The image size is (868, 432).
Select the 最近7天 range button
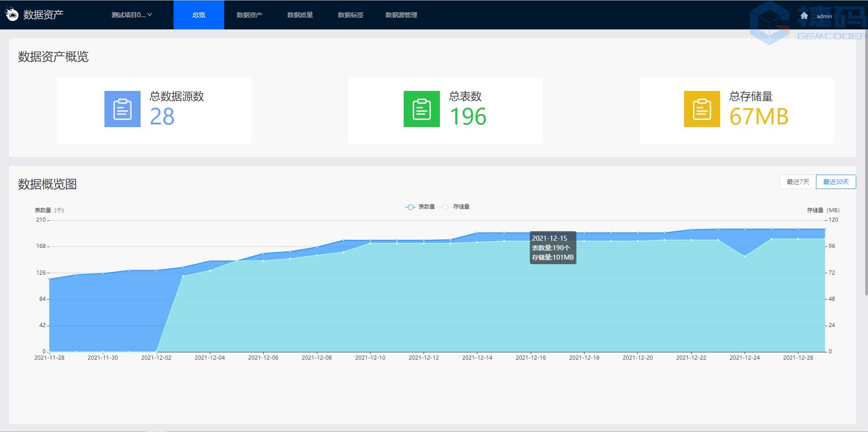798,182
